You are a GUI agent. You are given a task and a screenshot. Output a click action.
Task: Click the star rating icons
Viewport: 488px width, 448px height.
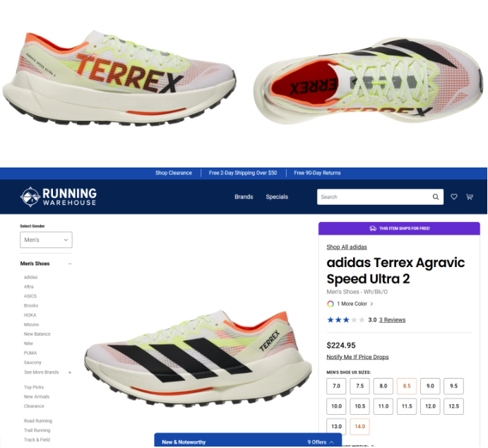[345, 319]
